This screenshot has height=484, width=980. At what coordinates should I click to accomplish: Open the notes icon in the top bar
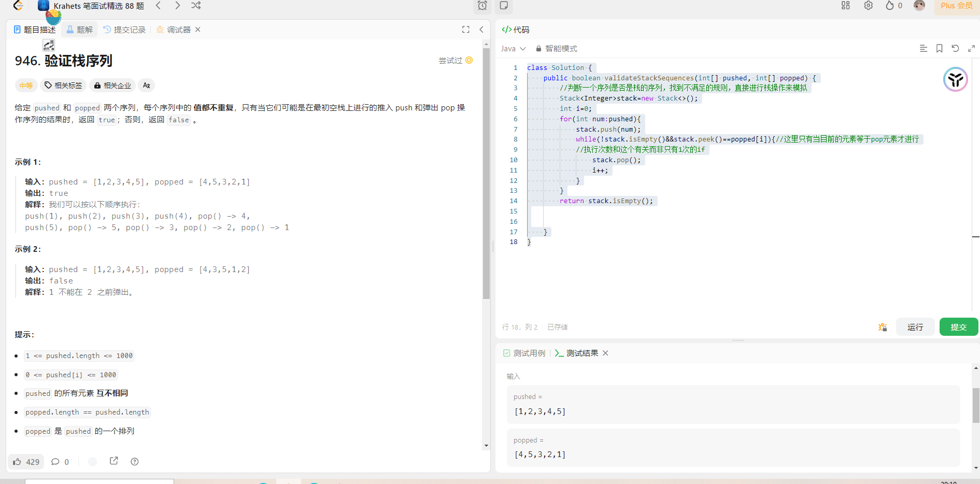click(x=504, y=5)
